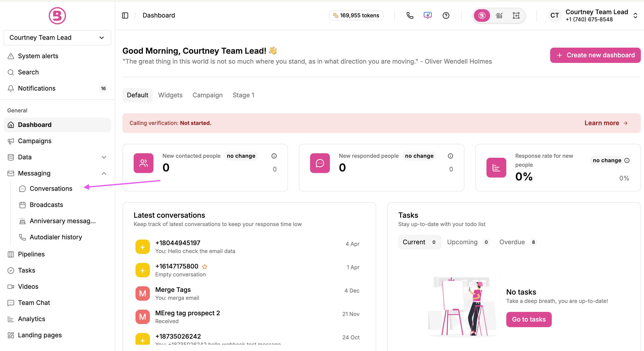The width and height of the screenshot is (644, 351).
Task: Select the workflow frame mode in switcher
Action: tap(516, 16)
